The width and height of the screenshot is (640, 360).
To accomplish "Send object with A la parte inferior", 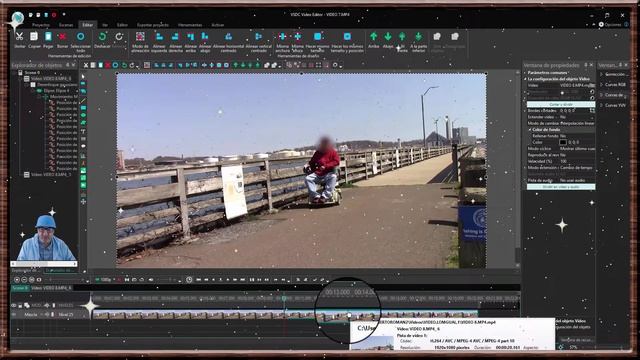I will (418, 37).
